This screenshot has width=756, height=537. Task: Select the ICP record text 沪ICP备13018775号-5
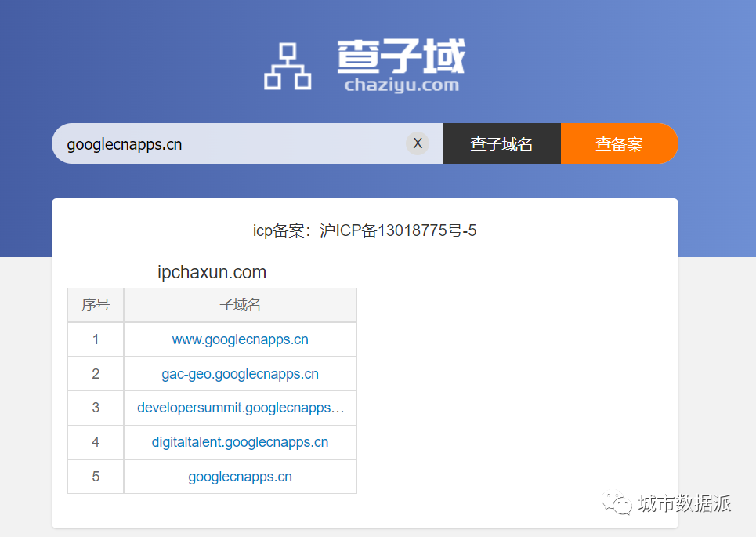pos(398,230)
